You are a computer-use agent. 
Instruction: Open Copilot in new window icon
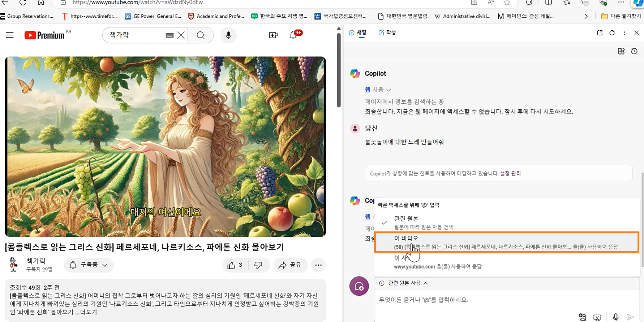coord(600,32)
